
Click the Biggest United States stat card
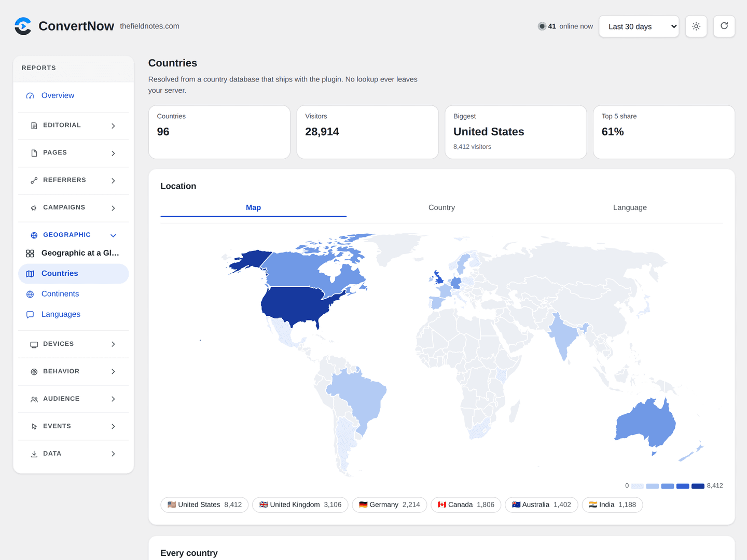coord(516,132)
